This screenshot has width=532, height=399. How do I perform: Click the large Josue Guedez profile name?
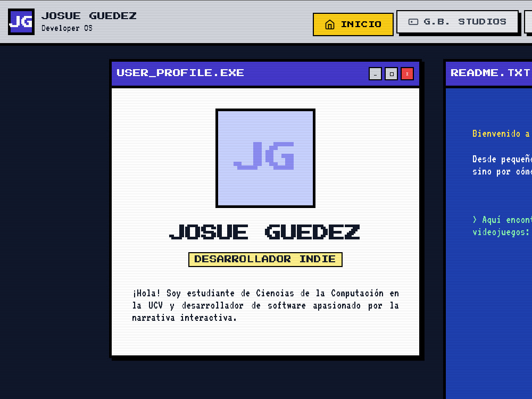pos(264,232)
